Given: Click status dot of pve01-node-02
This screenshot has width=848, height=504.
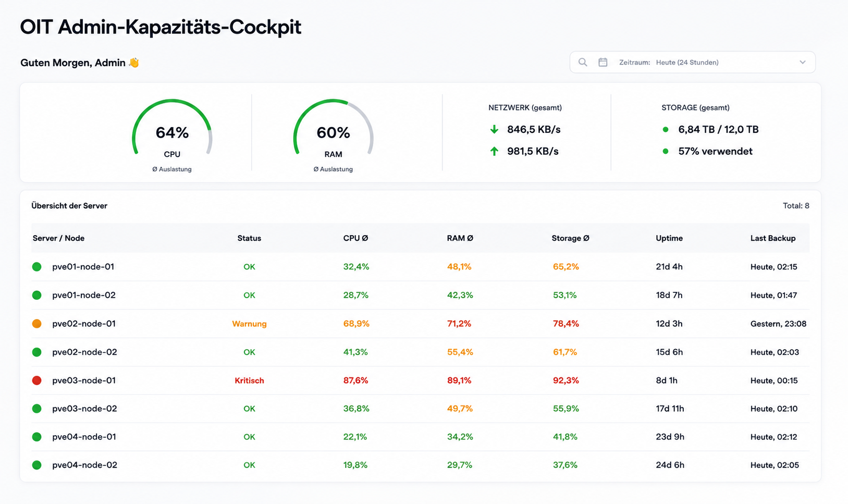Looking at the screenshot, I should point(36,295).
